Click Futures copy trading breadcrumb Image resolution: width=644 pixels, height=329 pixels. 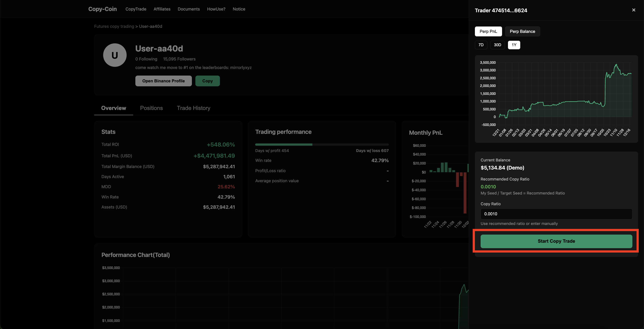point(114,27)
